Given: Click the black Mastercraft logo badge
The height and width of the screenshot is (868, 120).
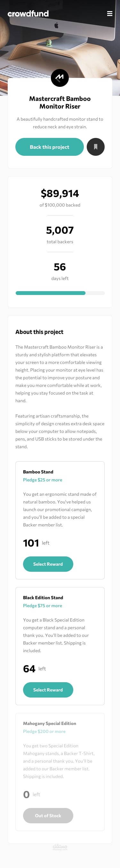Looking at the screenshot, I should pos(60,78).
